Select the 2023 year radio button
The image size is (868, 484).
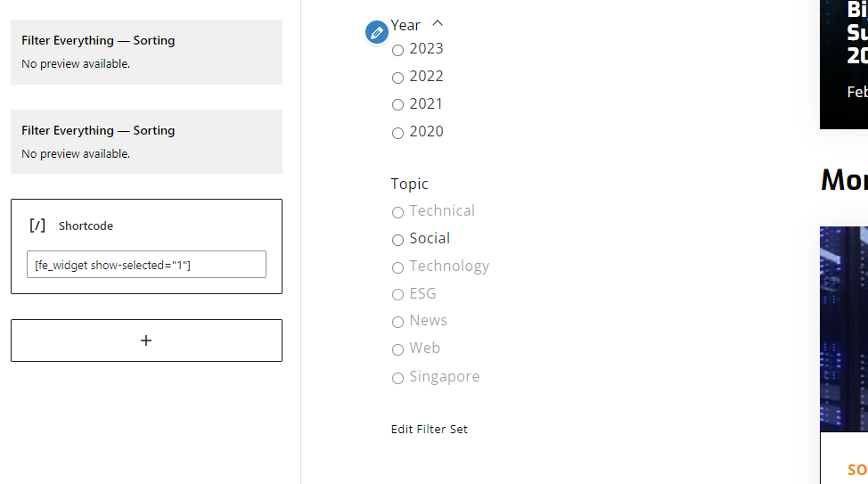coord(397,51)
